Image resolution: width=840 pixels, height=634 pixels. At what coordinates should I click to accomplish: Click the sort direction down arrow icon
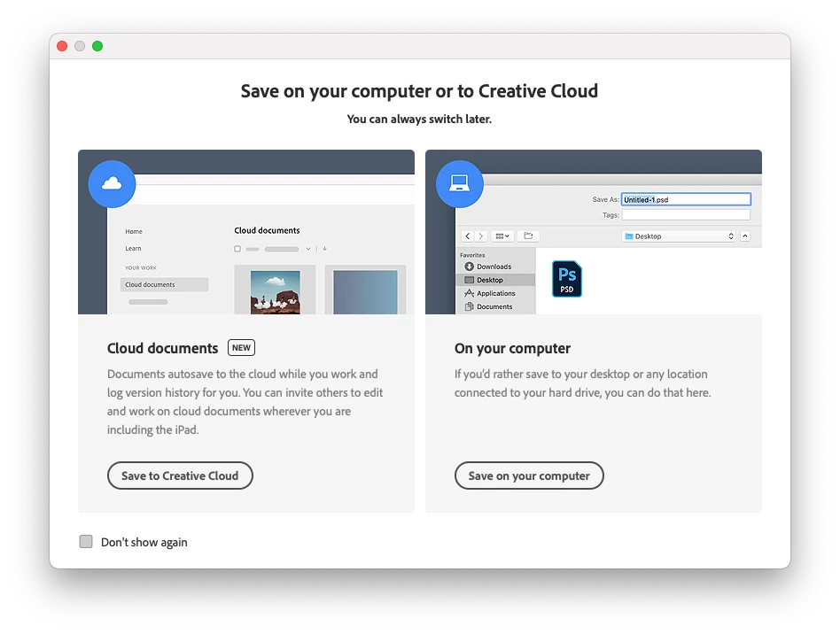coord(324,249)
